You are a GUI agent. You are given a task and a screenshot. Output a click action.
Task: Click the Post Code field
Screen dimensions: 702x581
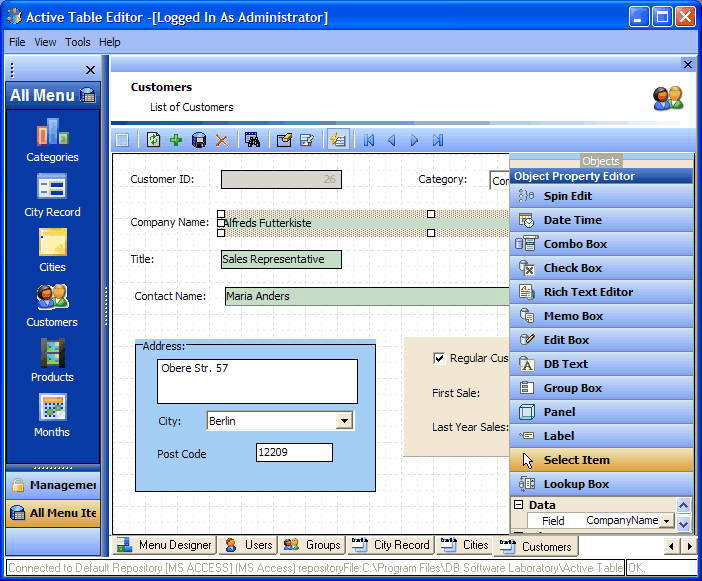click(294, 453)
